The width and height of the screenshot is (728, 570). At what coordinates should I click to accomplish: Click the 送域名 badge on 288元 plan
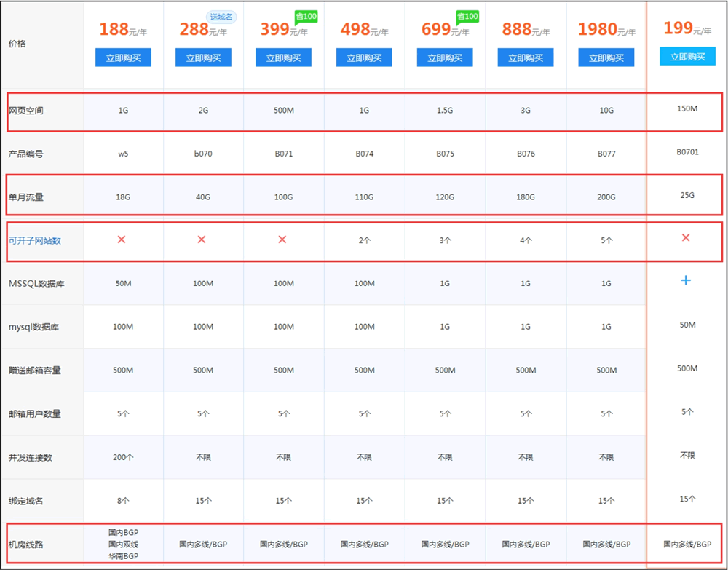221,17
